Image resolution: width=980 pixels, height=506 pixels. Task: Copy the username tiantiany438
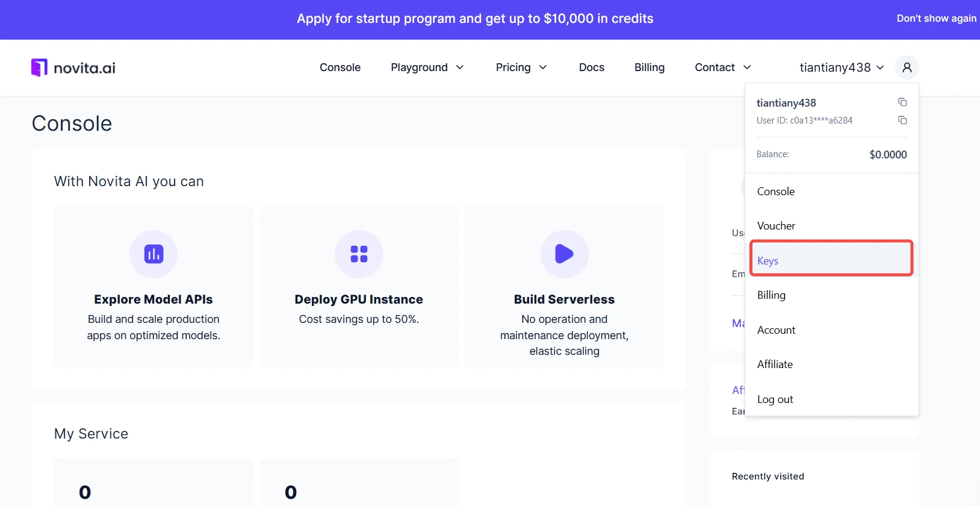pyautogui.click(x=902, y=102)
